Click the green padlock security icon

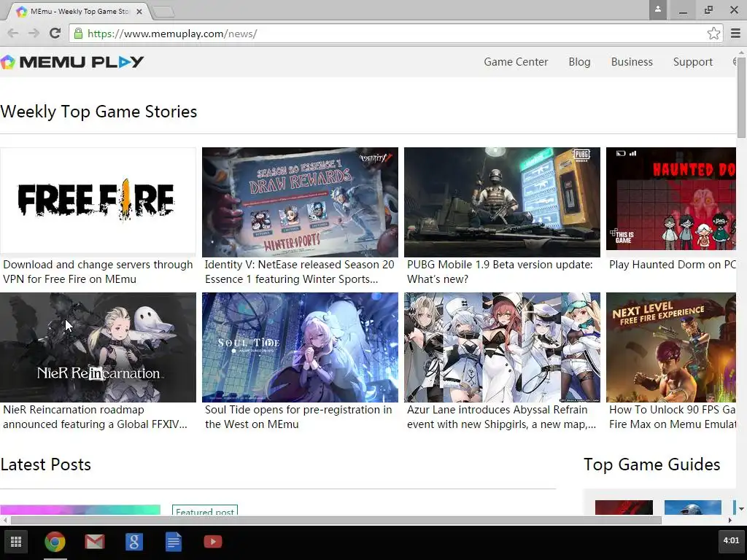click(78, 34)
